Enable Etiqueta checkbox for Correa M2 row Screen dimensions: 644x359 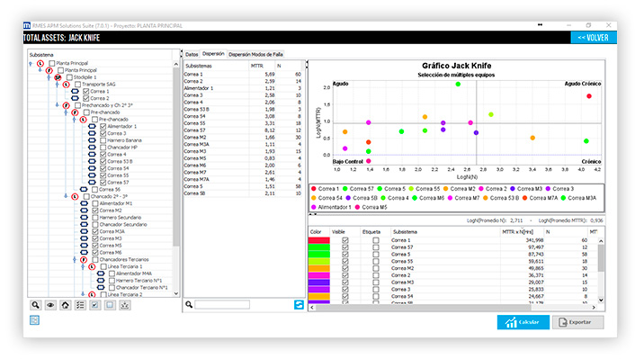click(x=376, y=268)
